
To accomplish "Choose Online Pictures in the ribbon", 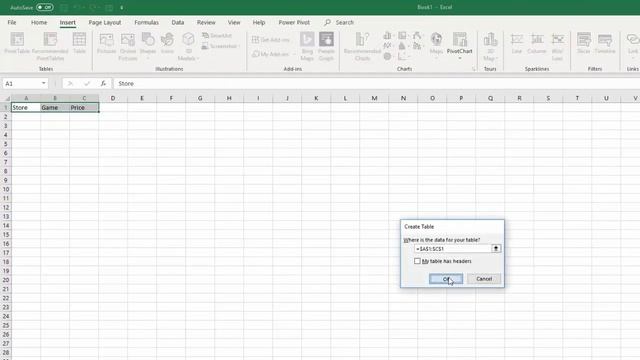I will tap(128, 47).
